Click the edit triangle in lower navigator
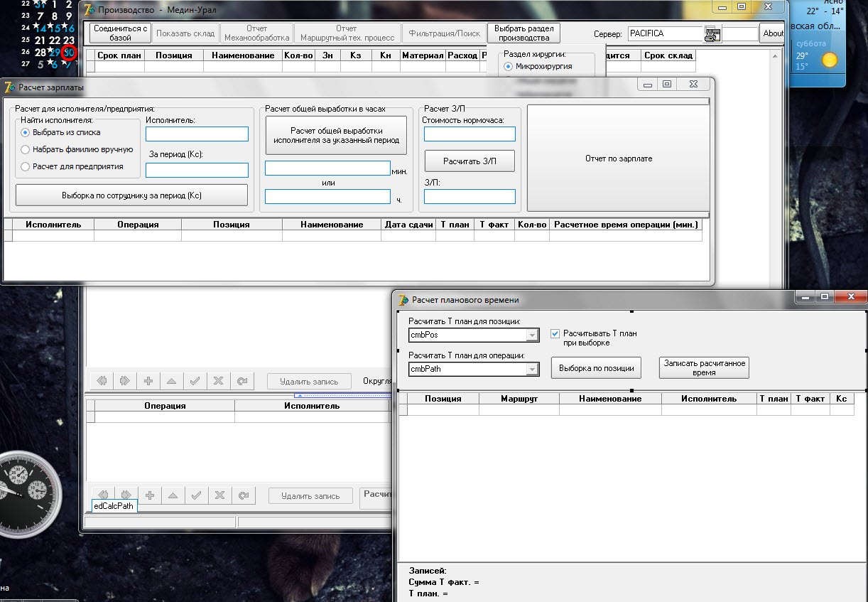 tap(172, 495)
